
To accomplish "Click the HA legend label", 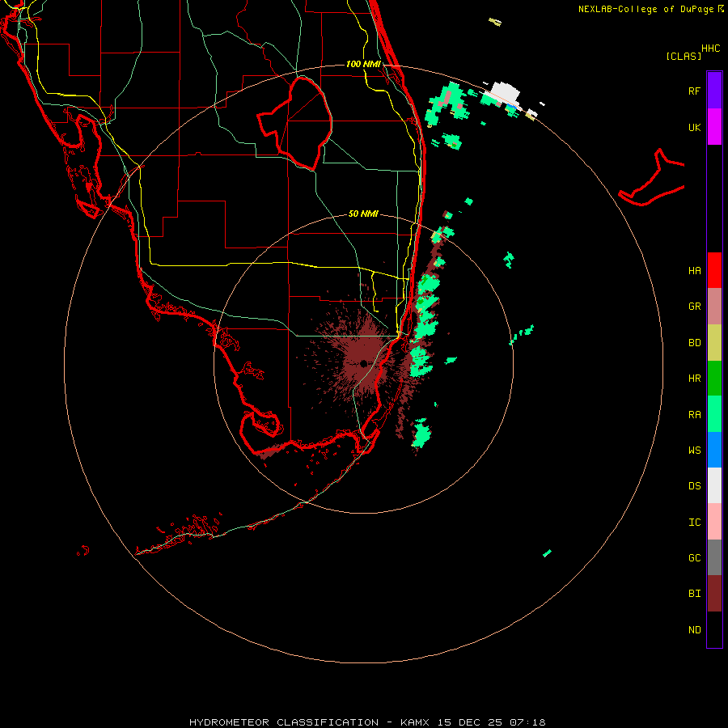I will (x=695, y=271).
